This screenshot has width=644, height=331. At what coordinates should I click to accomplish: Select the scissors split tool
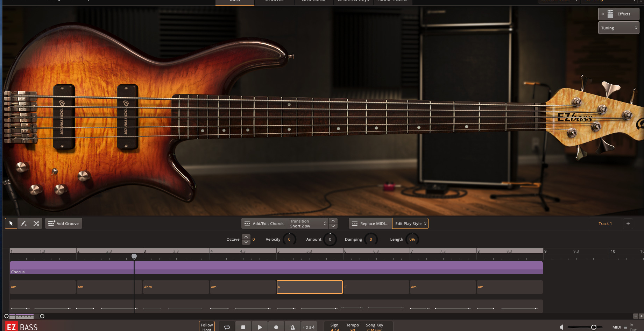coord(36,224)
